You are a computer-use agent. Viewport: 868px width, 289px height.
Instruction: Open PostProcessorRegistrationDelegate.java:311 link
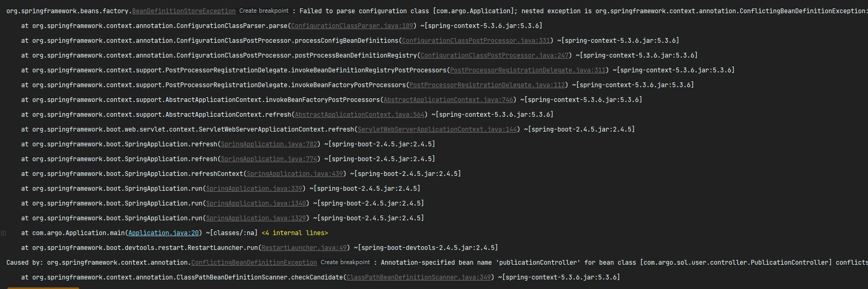[528, 70]
